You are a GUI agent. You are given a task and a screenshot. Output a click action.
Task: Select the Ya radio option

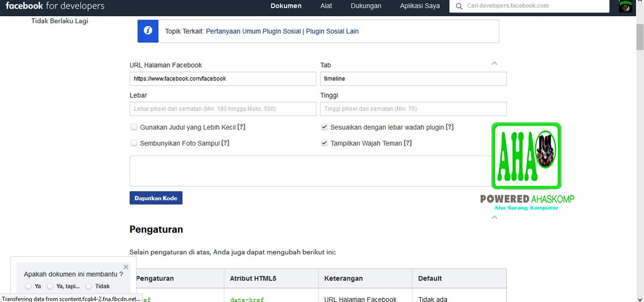pyautogui.click(x=28, y=286)
